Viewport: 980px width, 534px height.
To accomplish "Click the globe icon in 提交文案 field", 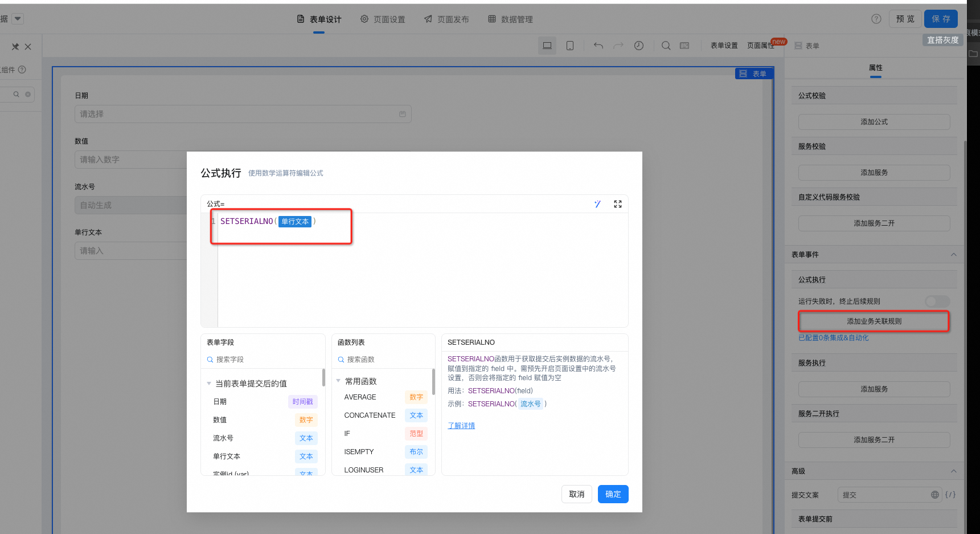I will coord(935,495).
